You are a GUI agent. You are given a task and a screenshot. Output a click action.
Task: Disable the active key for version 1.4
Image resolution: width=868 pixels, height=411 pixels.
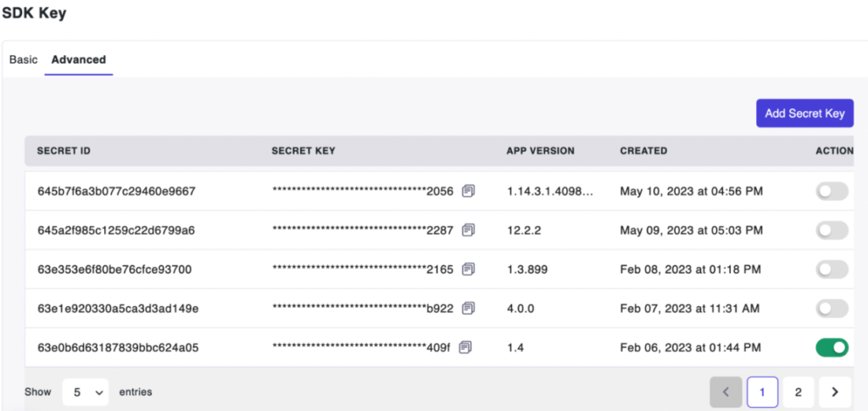[x=832, y=347]
